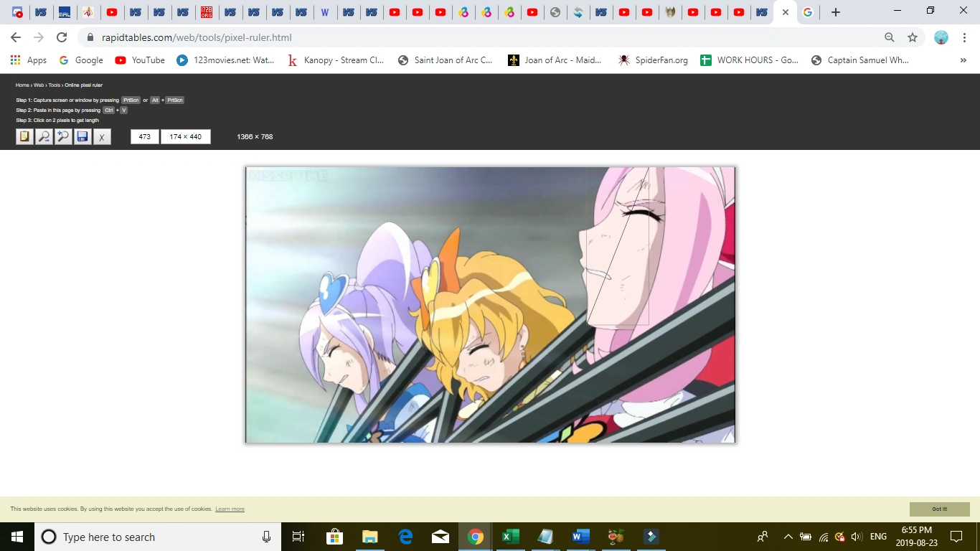
Task: Open the Joan of Arc - Maid bookmark
Action: (555, 60)
